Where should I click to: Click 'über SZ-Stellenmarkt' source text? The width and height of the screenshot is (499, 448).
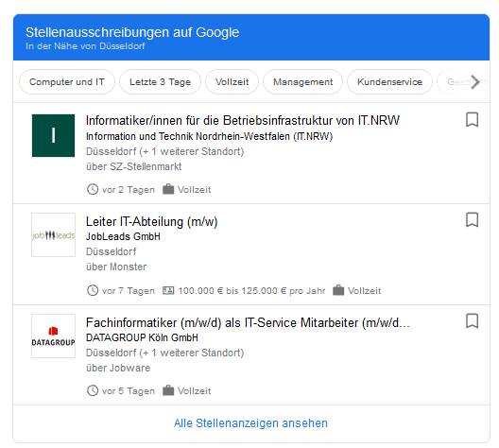pos(134,166)
